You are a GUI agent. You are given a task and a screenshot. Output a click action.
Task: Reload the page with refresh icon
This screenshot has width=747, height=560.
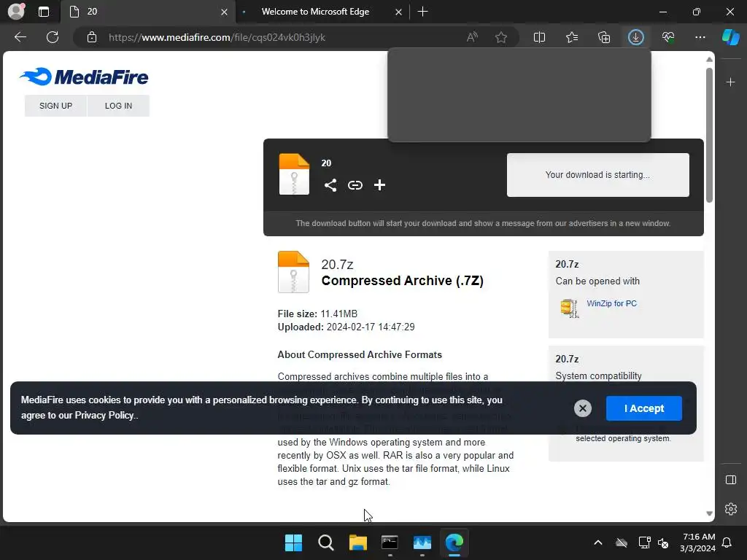(53, 37)
